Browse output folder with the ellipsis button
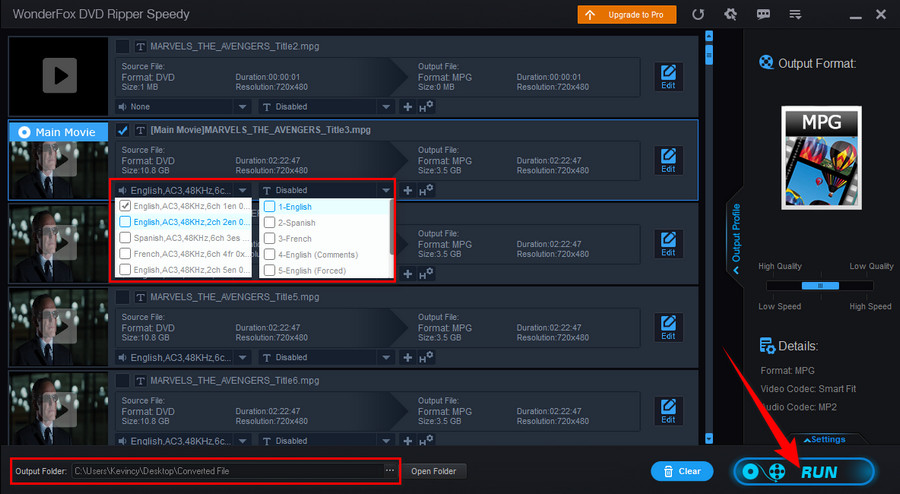 tap(390, 470)
